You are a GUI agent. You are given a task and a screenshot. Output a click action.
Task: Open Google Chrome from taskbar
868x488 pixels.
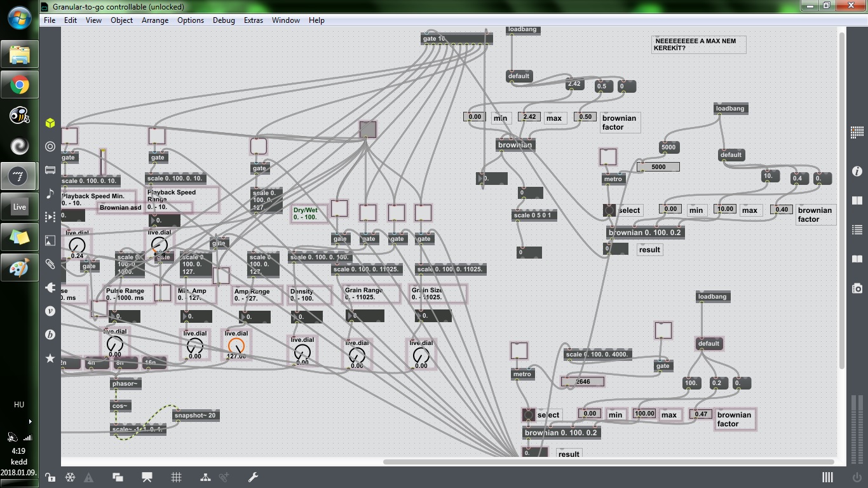(x=19, y=85)
